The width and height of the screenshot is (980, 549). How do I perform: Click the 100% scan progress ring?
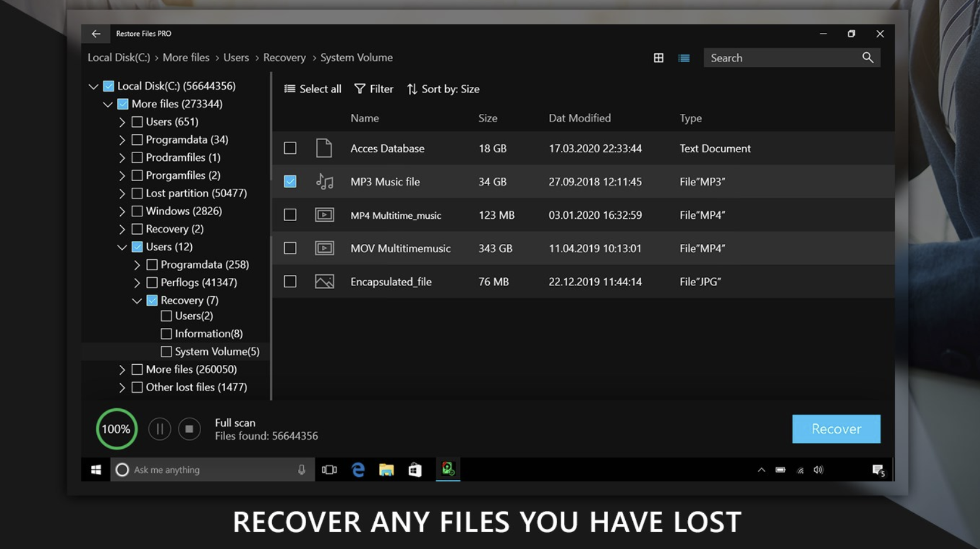click(117, 429)
